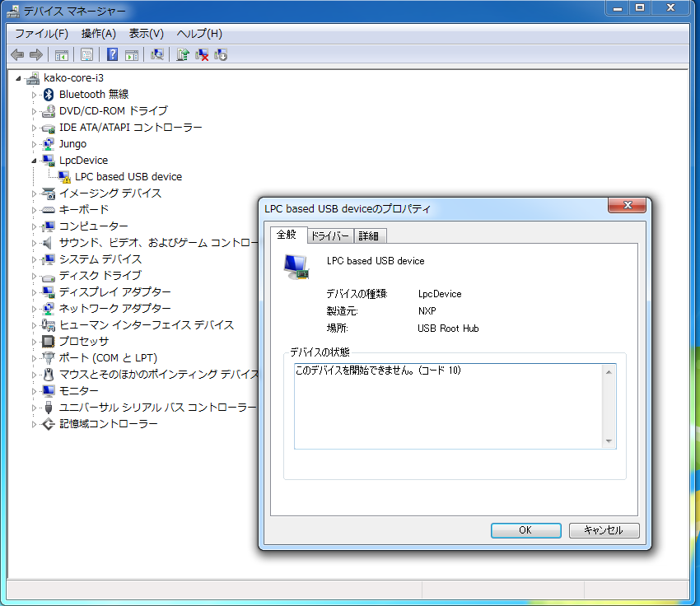Select the コンピューター tree label
Viewport: 700px width, 606px height.
click(94, 226)
